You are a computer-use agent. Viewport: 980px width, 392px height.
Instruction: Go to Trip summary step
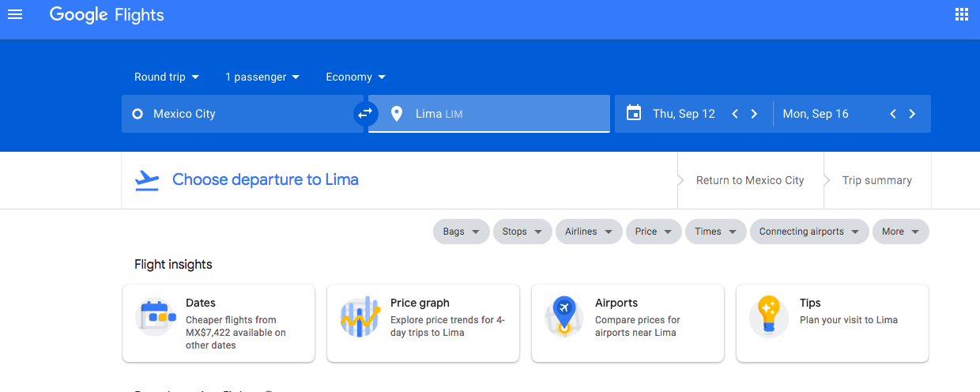pyautogui.click(x=877, y=180)
